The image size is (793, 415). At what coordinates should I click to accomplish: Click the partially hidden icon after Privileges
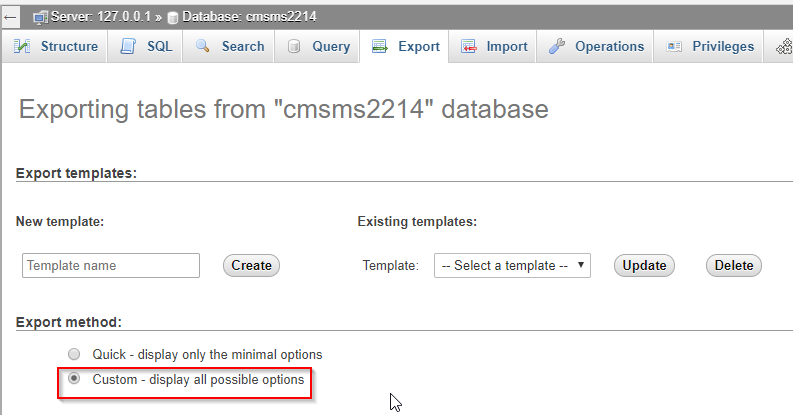(781, 47)
